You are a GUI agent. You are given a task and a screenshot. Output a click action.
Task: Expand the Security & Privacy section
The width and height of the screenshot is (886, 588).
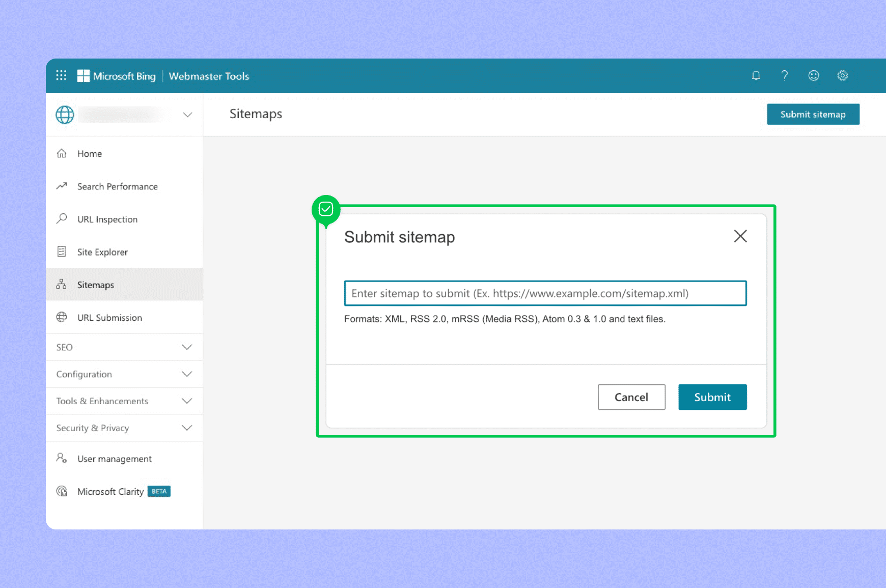[186, 428]
